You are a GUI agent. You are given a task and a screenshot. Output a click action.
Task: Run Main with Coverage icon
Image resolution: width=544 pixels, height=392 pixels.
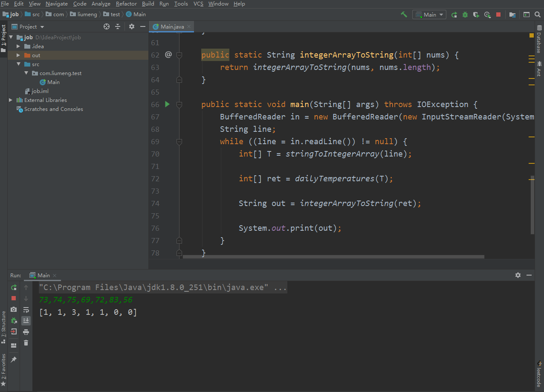click(476, 15)
